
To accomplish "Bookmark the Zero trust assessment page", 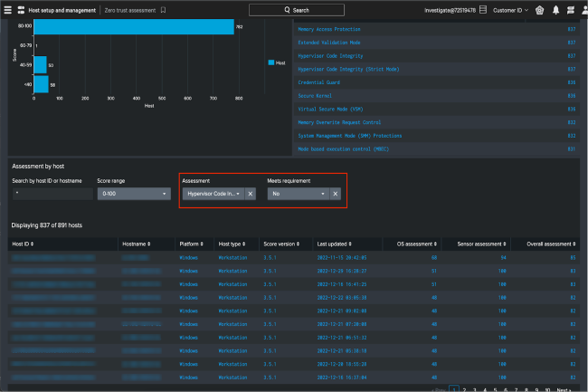I will coord(163,10).
